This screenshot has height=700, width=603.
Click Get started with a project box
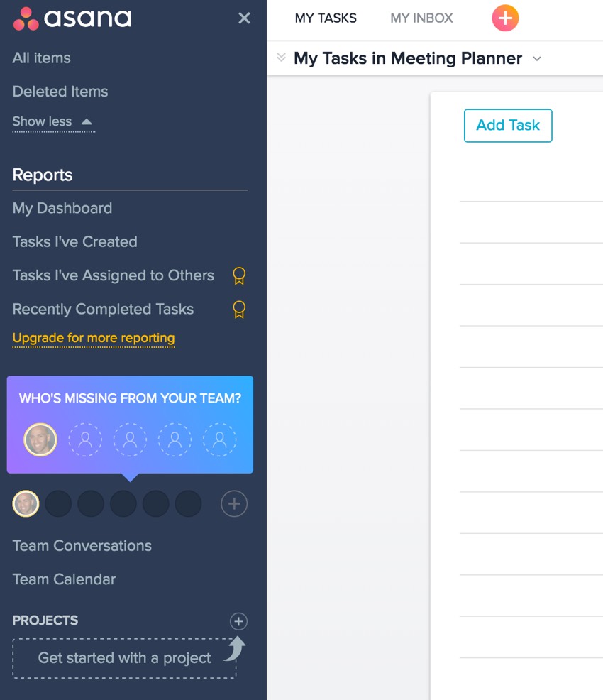[124, 658]
